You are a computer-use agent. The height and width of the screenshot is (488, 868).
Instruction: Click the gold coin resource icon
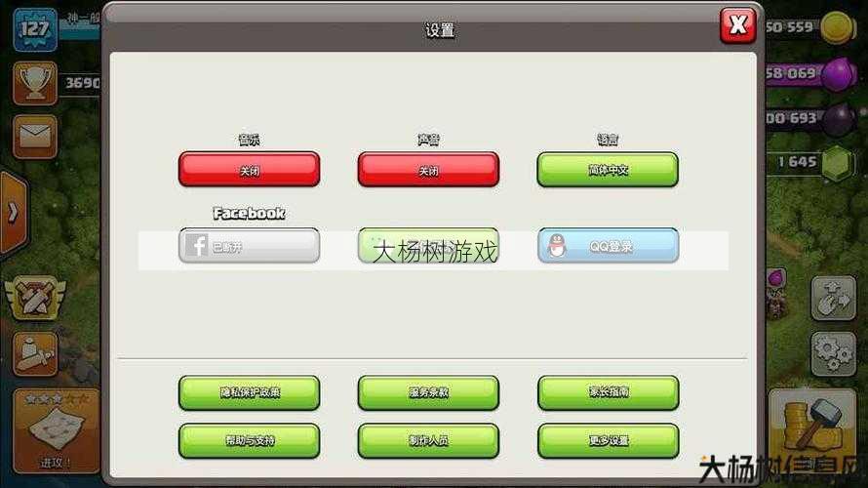(x=838, y=26)
